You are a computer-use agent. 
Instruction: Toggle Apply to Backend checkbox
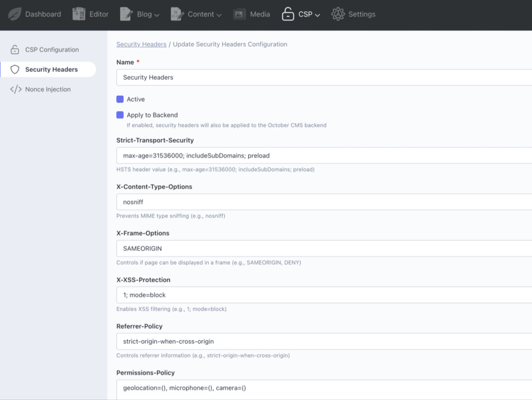[120, 115]
